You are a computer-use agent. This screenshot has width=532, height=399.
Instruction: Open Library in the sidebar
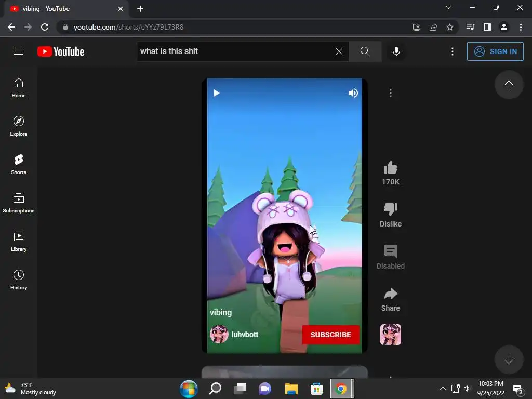(19, 241)
